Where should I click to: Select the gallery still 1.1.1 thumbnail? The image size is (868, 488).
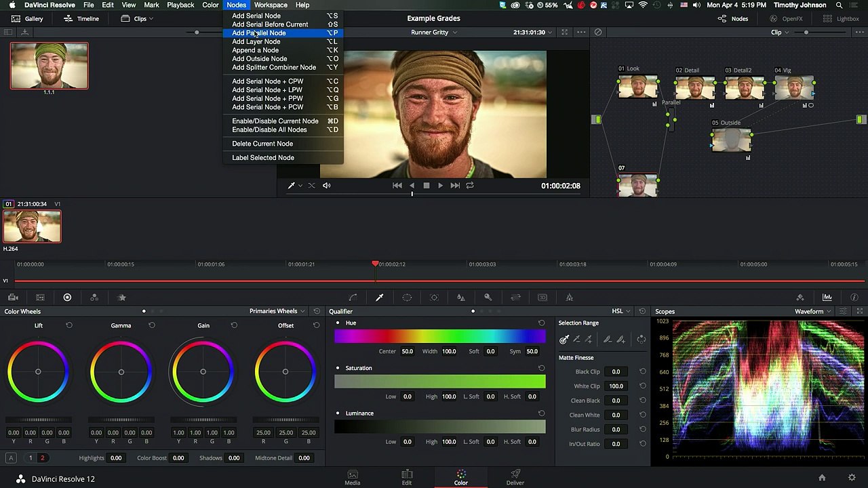click(49, 66)
